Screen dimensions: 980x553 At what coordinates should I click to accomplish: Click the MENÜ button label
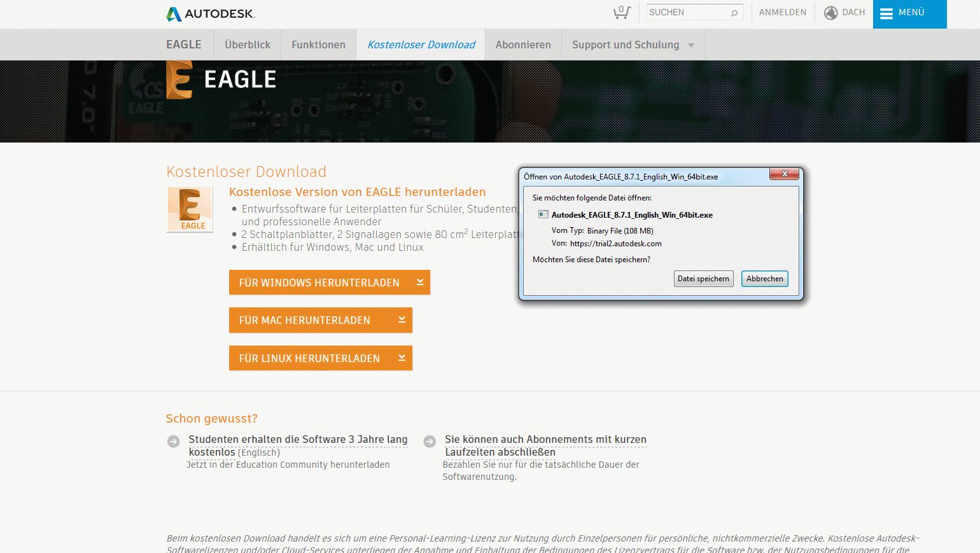click(x=911, y=13)
